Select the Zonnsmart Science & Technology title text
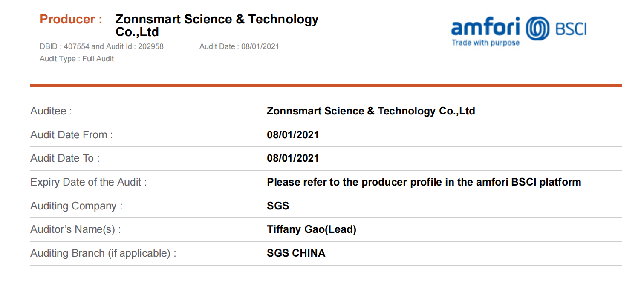The width and height of the screenshot is (644, 286). 217,26
